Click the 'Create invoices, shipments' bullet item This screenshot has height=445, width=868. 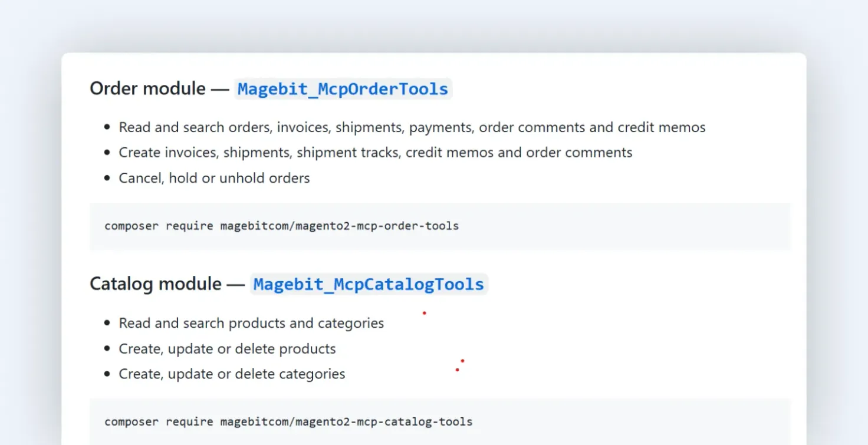(x=376, y=153)
